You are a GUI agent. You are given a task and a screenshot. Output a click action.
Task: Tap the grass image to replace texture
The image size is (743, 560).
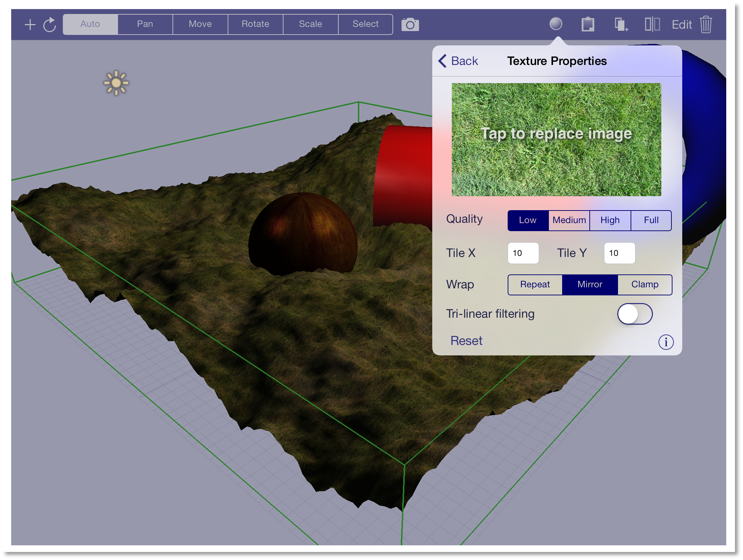coord(556,139)
